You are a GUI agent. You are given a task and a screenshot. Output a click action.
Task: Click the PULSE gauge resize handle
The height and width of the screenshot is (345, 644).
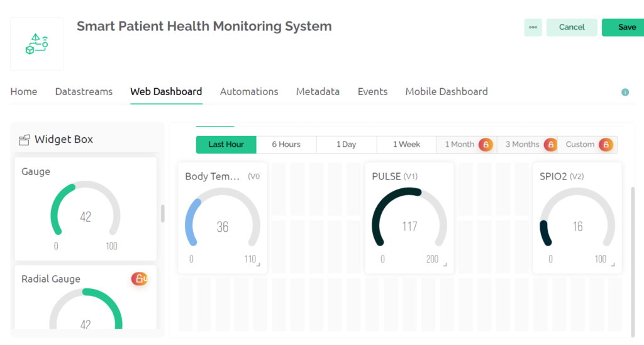445,265
